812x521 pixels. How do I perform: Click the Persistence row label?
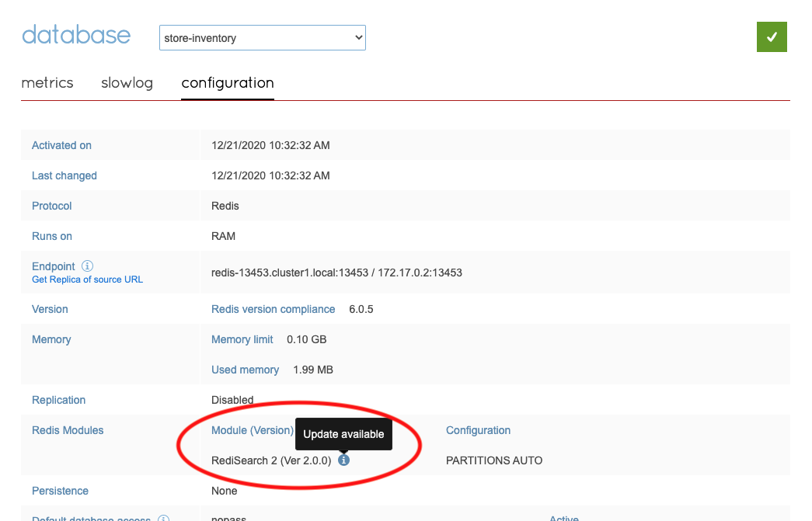[60, 491]
